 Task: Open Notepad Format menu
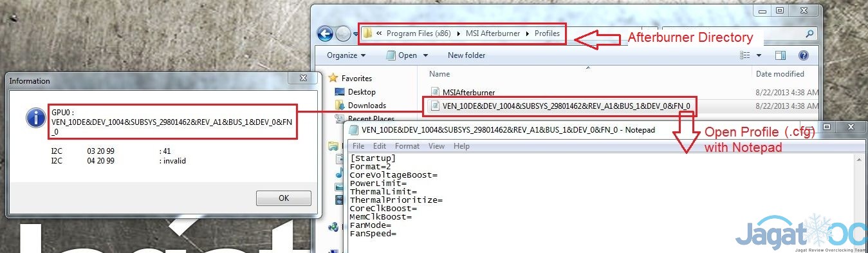(x=407, y=146)
